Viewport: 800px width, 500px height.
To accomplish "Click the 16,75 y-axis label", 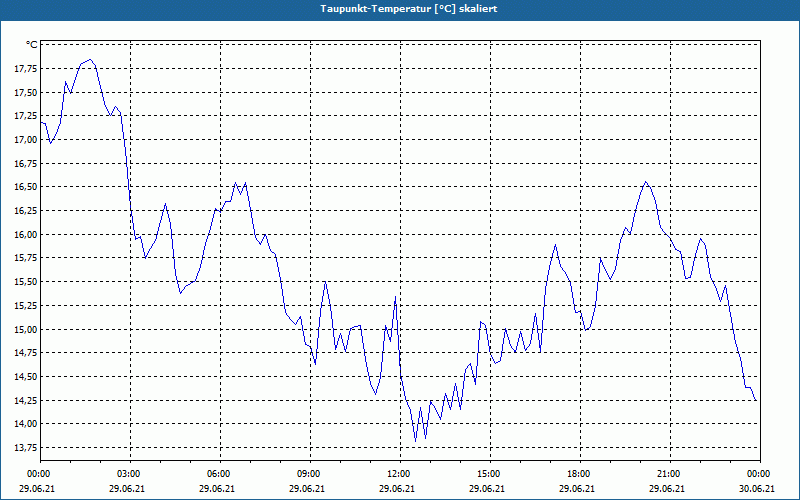I will (26, 163).
